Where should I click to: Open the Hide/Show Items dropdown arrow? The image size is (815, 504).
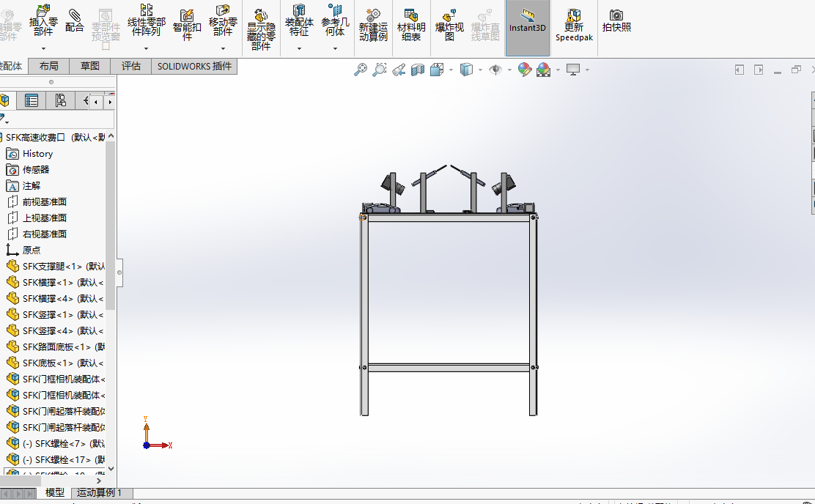(x=509, y=70)
